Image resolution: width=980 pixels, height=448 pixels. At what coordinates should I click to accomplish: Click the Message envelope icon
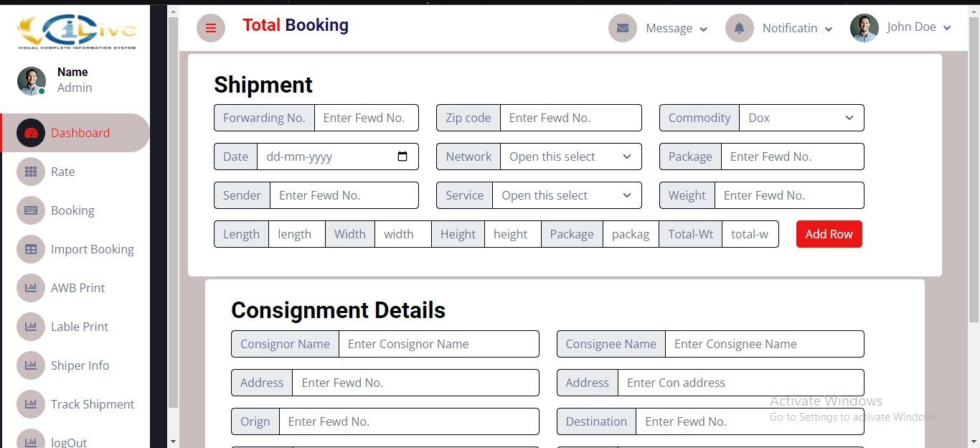(x=623, y=28)
